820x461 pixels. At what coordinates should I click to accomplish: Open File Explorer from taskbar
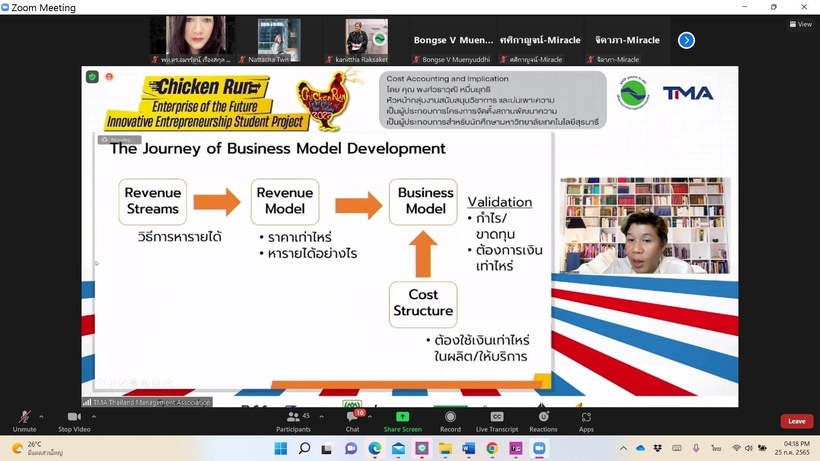[x=445, y=448]
